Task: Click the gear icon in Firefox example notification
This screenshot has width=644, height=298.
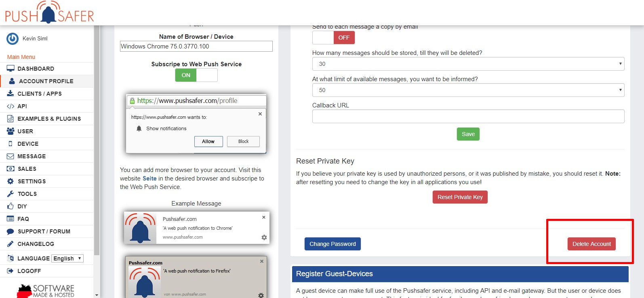Action: 261,295
